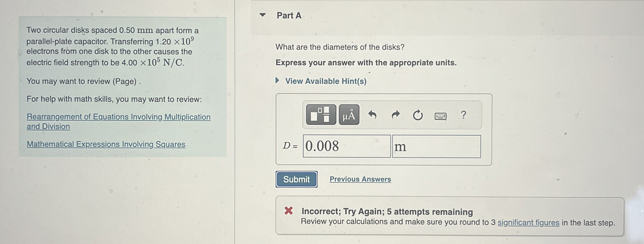Click the question "What are the diameters of the disks?"
The width and height of the screenshot is (644, 244).
[340, 47]
